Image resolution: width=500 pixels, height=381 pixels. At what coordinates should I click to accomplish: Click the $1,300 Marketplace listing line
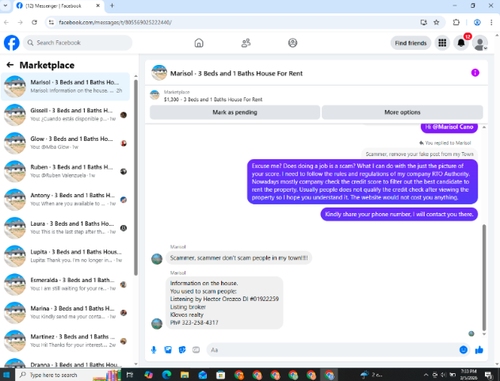213,99
